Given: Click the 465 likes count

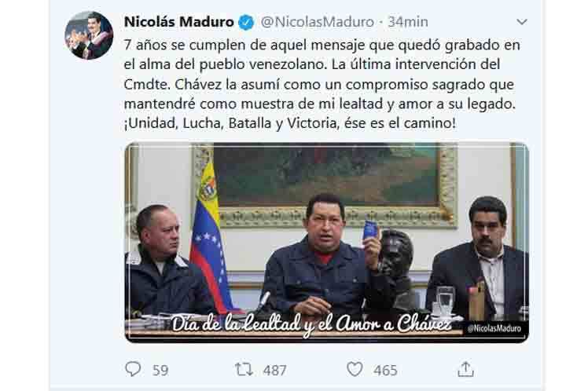Looking at the screenshot, I should [x=385, y=371].
